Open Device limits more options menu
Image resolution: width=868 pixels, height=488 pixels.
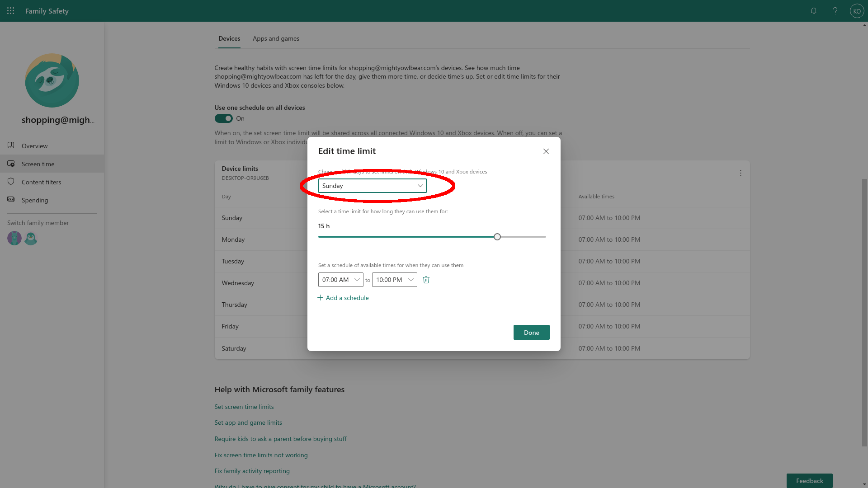pyautogui.click(x=741, y=173)
